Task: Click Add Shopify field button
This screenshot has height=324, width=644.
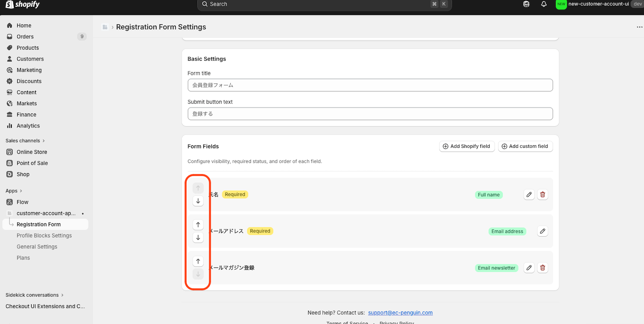Action: (x=467, y=146)
